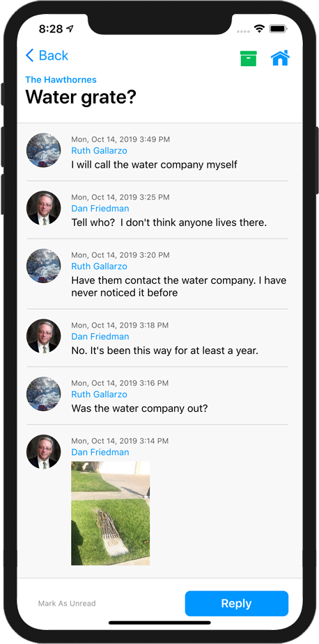Tap the green archive box icon
This screenshot has width=319, height=644.
(248, 58)
